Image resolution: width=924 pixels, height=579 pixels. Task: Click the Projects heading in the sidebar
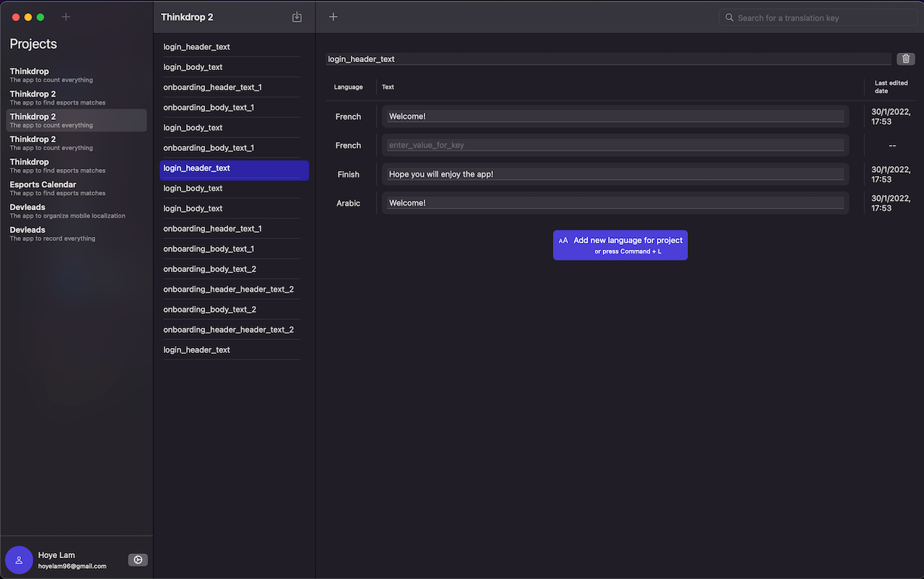(33, 44)
